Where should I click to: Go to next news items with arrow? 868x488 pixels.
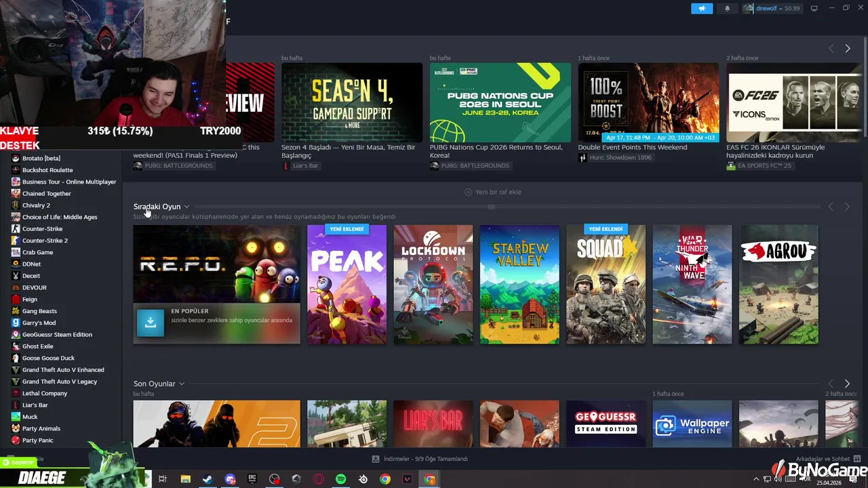point(847,48)
